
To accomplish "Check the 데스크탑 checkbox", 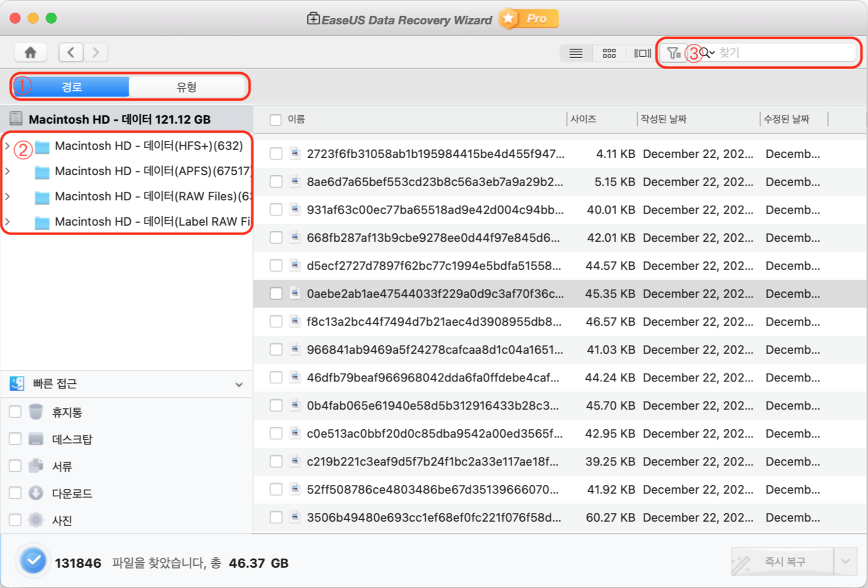I will click(15, 439).
